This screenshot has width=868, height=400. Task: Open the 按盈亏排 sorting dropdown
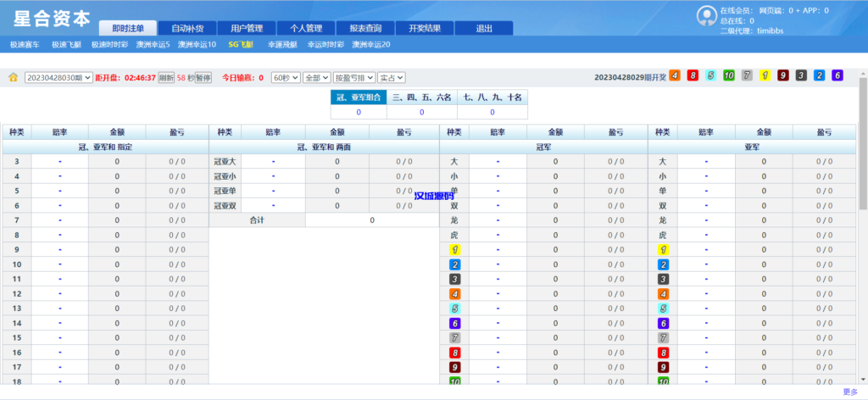pos(353,77)
